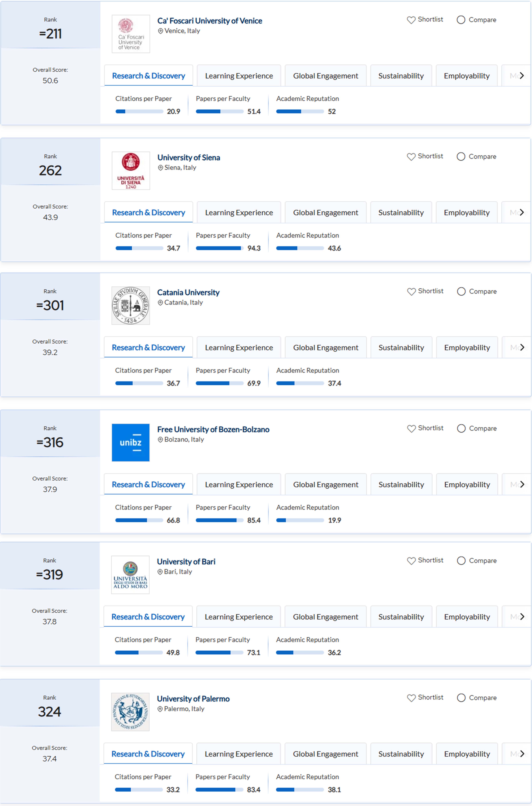Shortlist University of Palermo using heart icon

[x=411, y=698]
